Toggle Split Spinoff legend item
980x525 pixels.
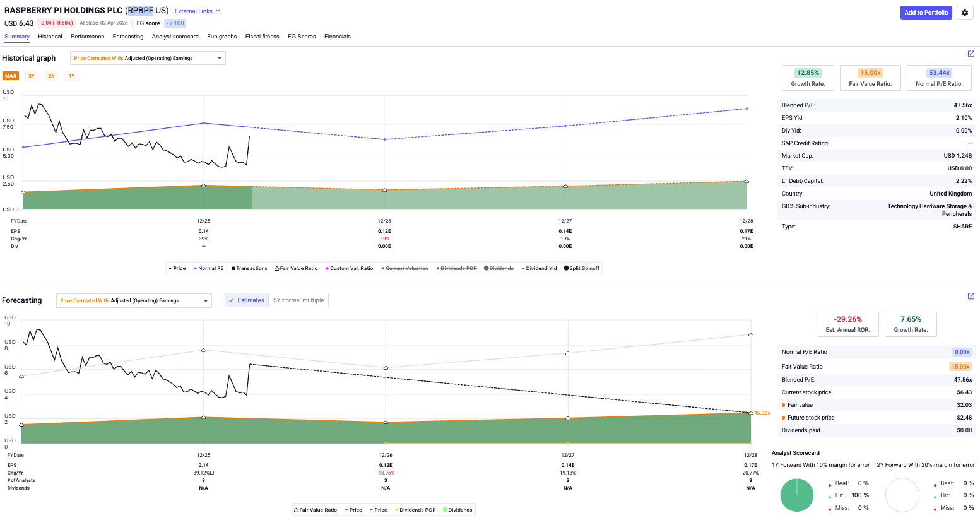pyautogui.click(x=582, y=268)
